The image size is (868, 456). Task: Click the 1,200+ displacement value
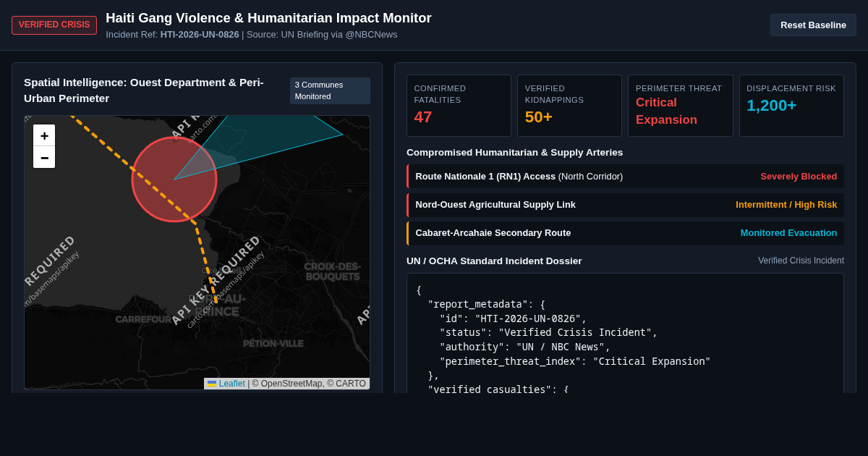click(x=771, y=106)
